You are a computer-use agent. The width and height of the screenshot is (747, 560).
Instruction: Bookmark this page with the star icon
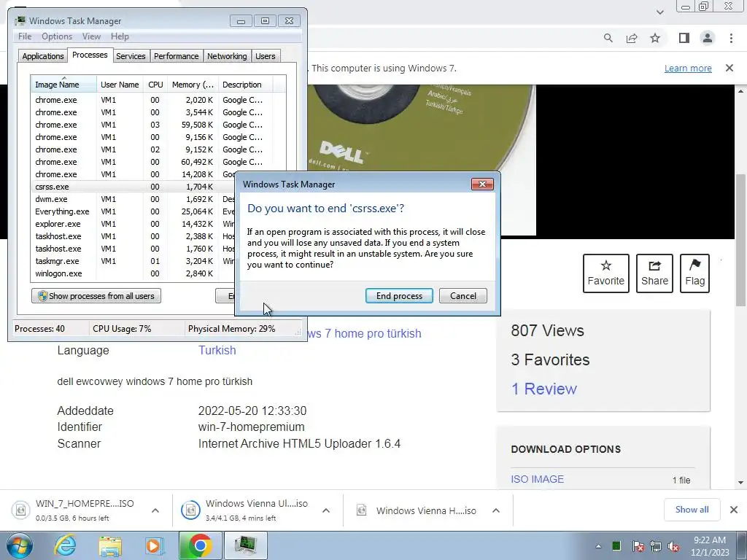pos(655,38)
